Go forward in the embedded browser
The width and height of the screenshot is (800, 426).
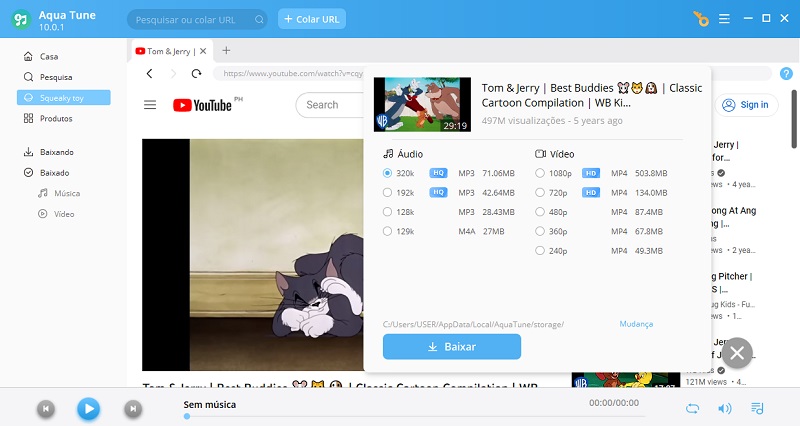tap(173, 73)
